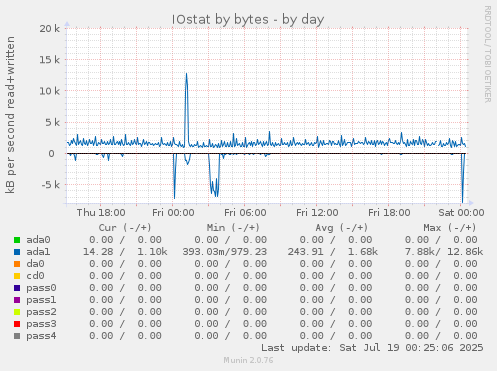Click the dark blue pass0 legend swatch
The image size is (497, 371).
[17, 288]
